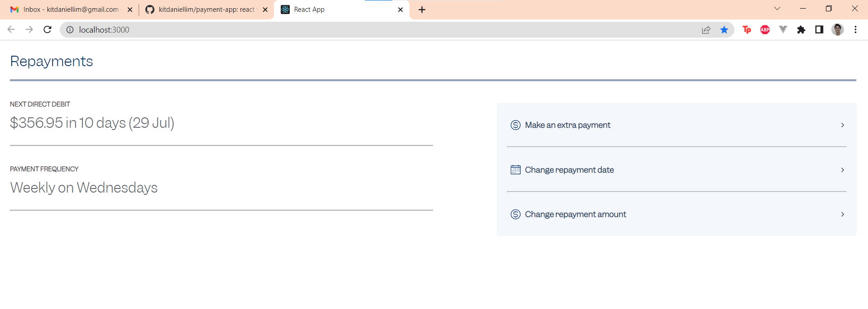The image size is (868, 309).
Task: Restore down the Chrome window
Action: click(829, 9)
